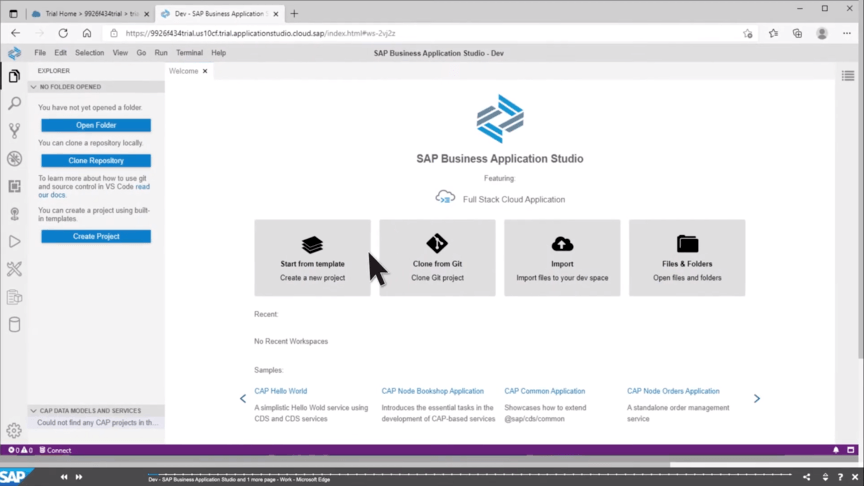The image size is (864, 486).
Task: Click the notifications bell in status bar
Action: click(836, 450)
